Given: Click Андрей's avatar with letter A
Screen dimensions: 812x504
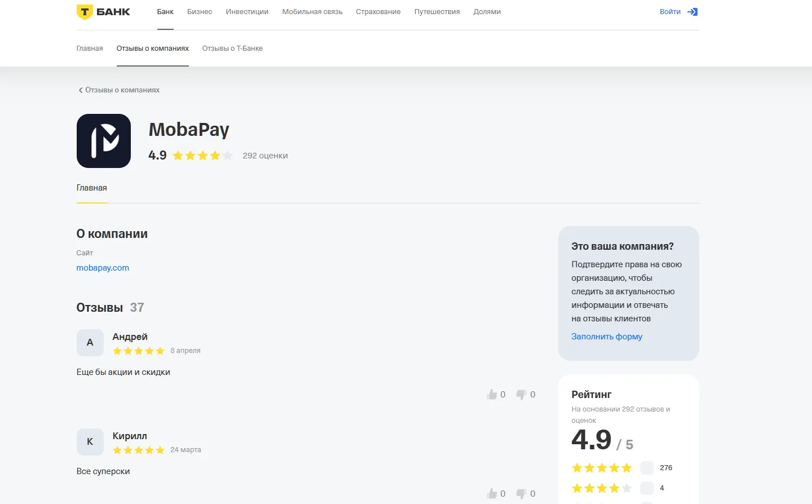Looking at the screenshot, I should click(90, 343).
